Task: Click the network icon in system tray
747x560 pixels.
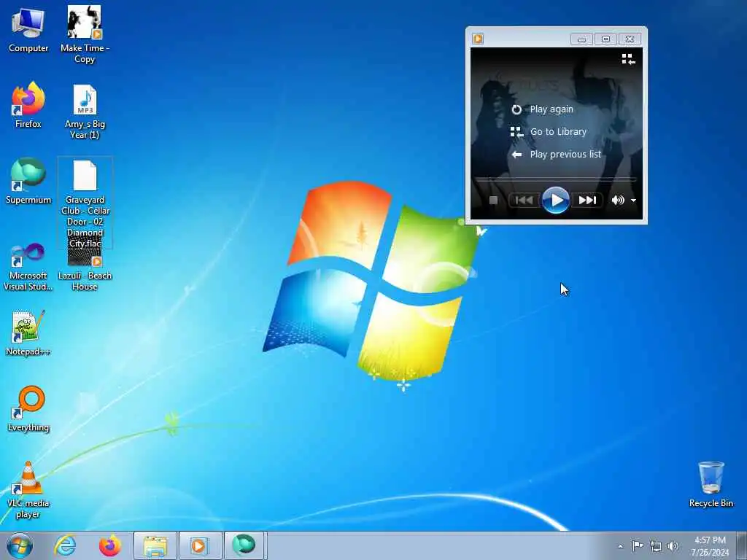Action: (656, 546)
